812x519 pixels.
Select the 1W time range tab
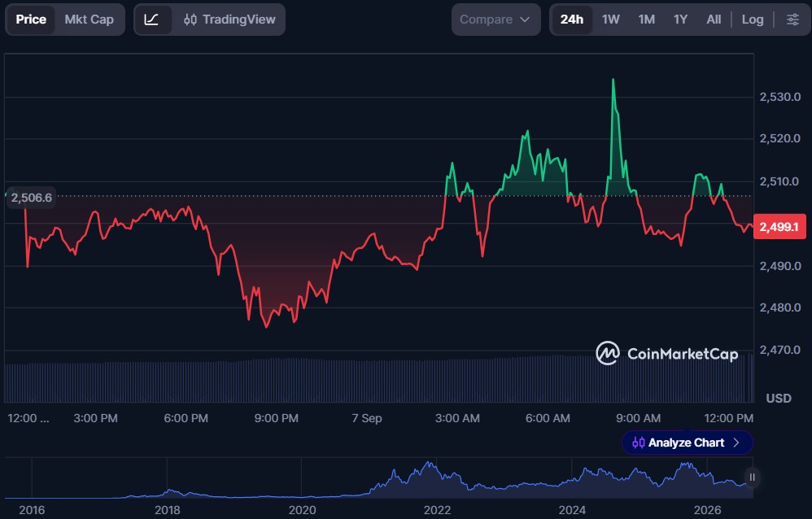point(610,20)
